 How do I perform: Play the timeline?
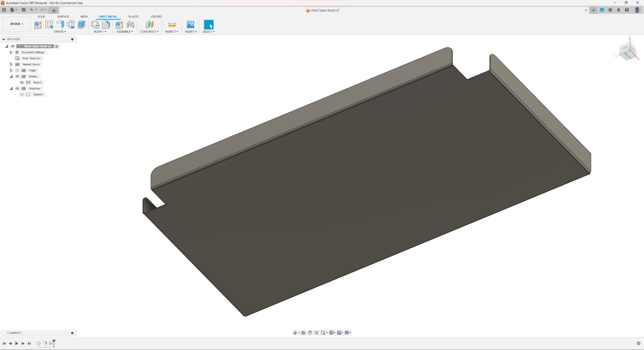click(17, 343)
